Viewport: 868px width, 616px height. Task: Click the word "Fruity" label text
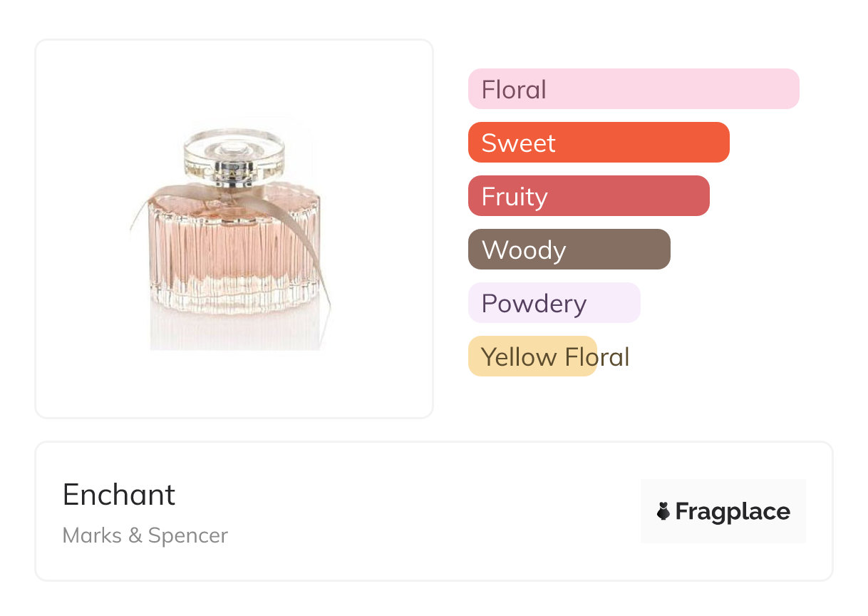pyautogui.click(x=515, y=197)
